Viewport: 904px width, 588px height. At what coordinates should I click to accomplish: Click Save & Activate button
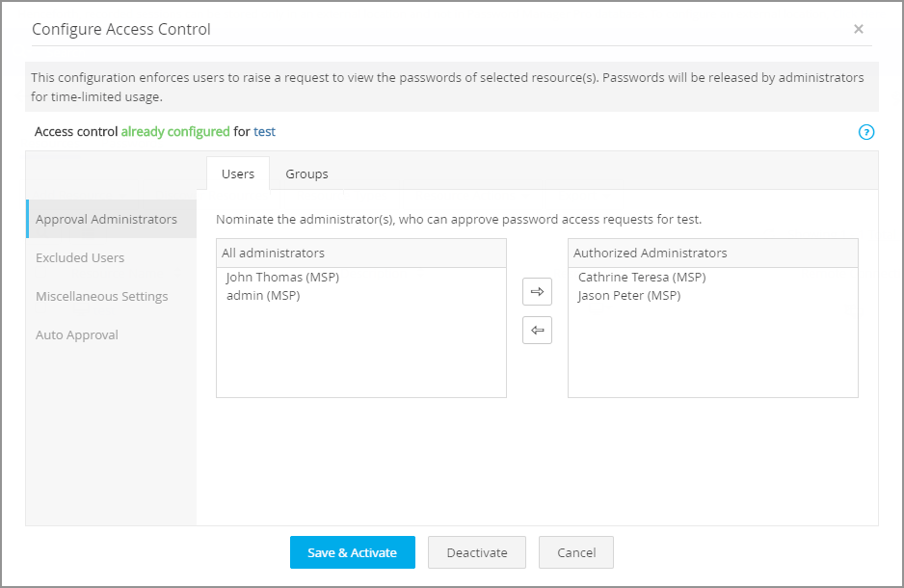coord(352,552)
